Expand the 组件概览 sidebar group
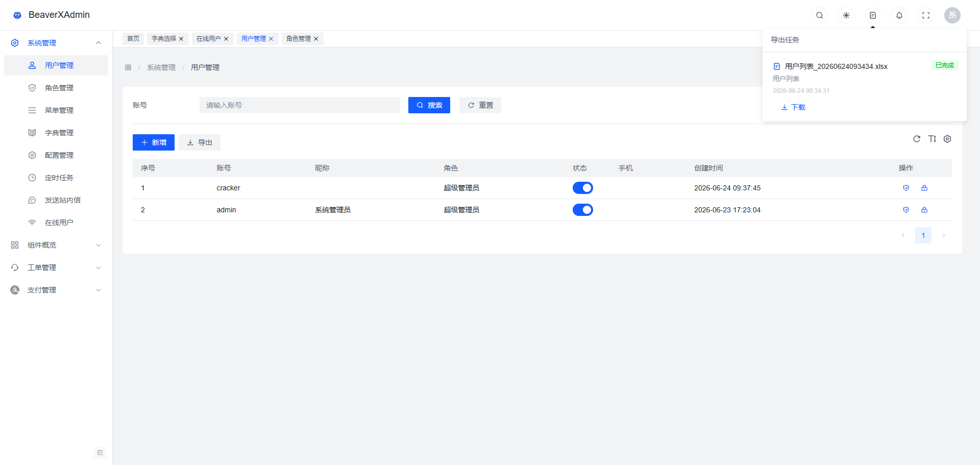Viewport: 980px width, 465px height. 56,245
